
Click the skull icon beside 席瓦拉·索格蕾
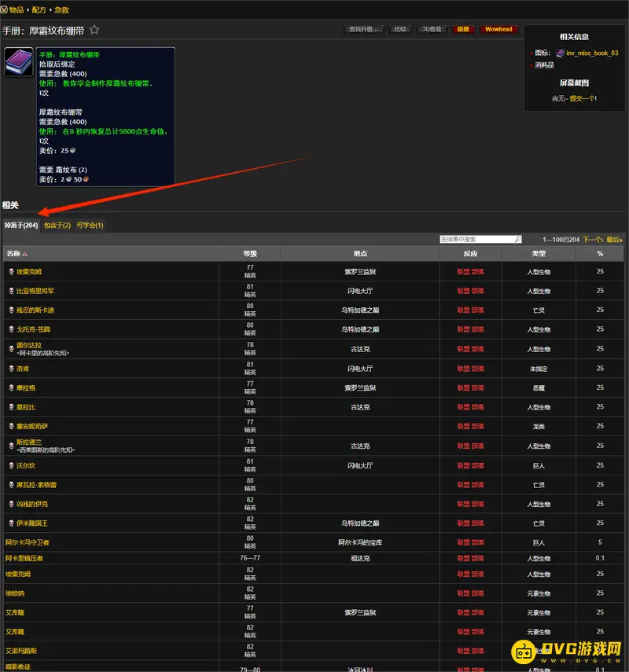(12, 485)
